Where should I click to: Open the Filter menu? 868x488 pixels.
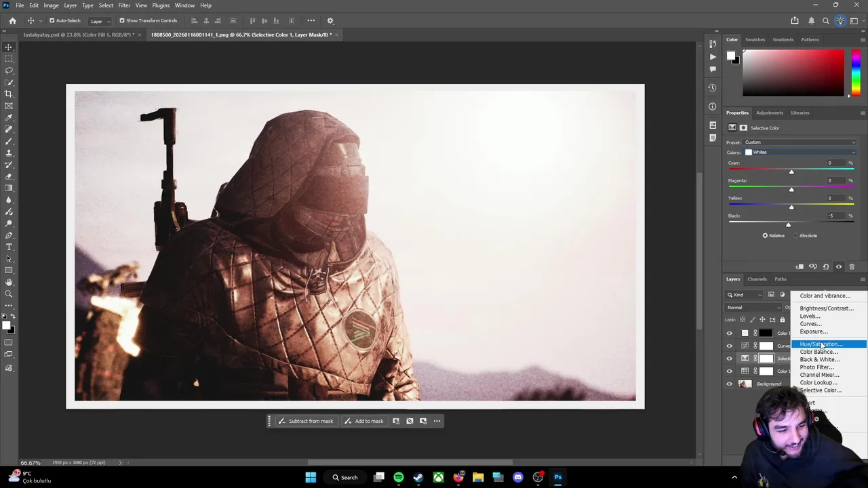tap(124, 5)
